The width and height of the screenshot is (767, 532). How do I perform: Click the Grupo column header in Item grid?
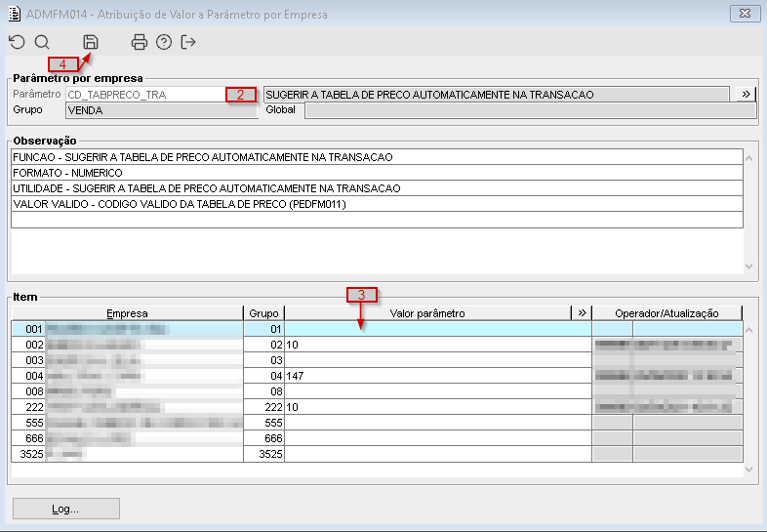[263, 313]
